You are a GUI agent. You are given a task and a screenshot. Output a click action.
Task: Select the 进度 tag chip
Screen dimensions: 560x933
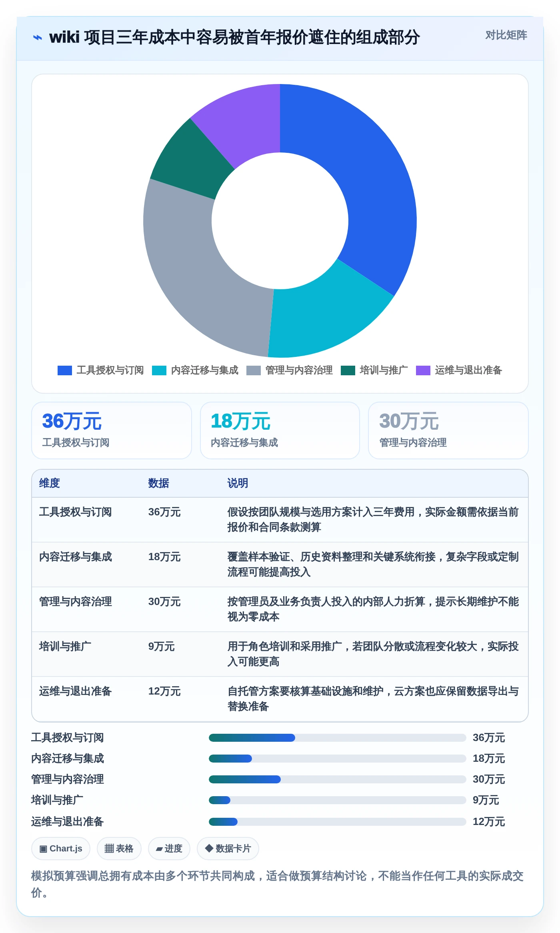pos(169,849)
